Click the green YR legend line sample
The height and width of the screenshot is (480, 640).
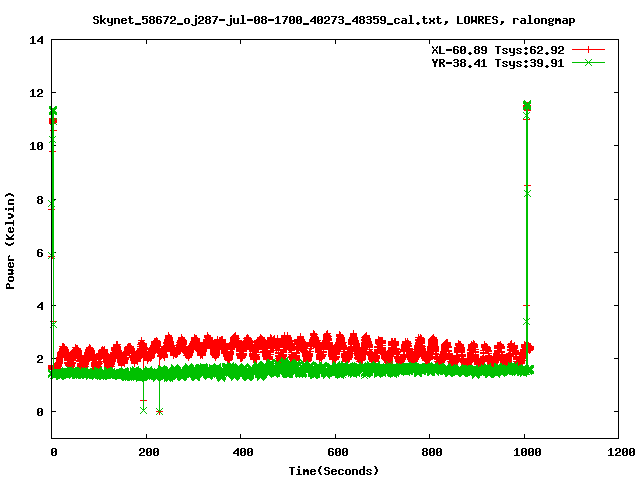pyautogui.click(x=588, y=63)
